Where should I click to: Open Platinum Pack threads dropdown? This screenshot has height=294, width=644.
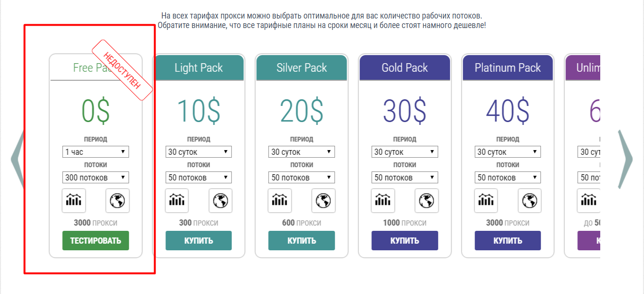pos(507,178)
